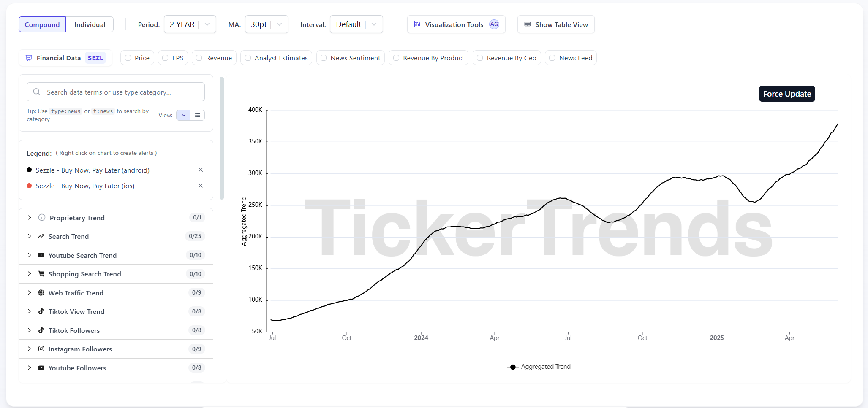Click the Aggregated Trend legend text
Screen dimensions: 868x408
coord(546,367)
